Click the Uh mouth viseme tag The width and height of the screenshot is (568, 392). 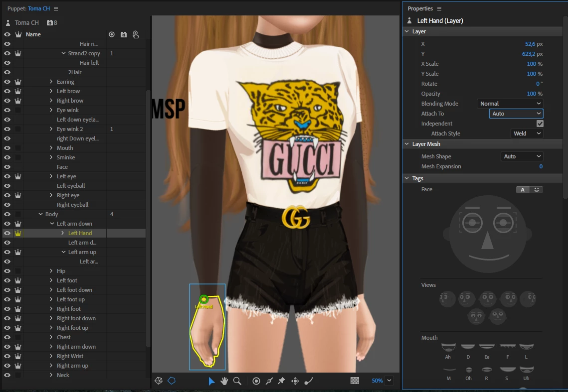point(526,370)
